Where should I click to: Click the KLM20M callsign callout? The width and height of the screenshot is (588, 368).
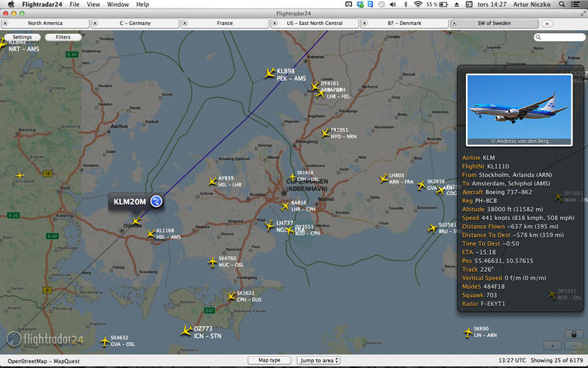(x=130, y=202)
